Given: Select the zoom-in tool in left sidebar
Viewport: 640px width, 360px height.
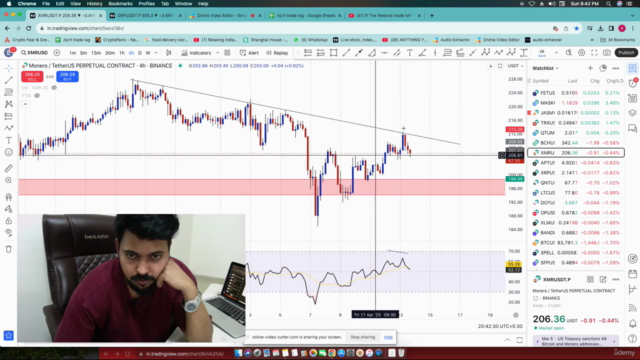Looking at the screenshot, I should (x=9, y=180).
